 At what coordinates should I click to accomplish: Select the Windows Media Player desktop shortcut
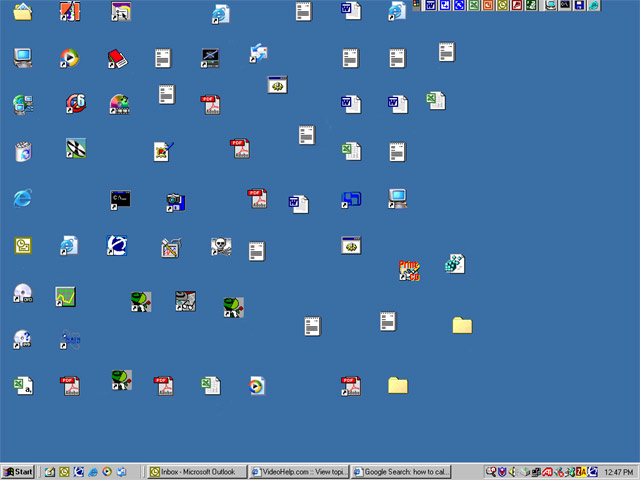pos(69,58)
